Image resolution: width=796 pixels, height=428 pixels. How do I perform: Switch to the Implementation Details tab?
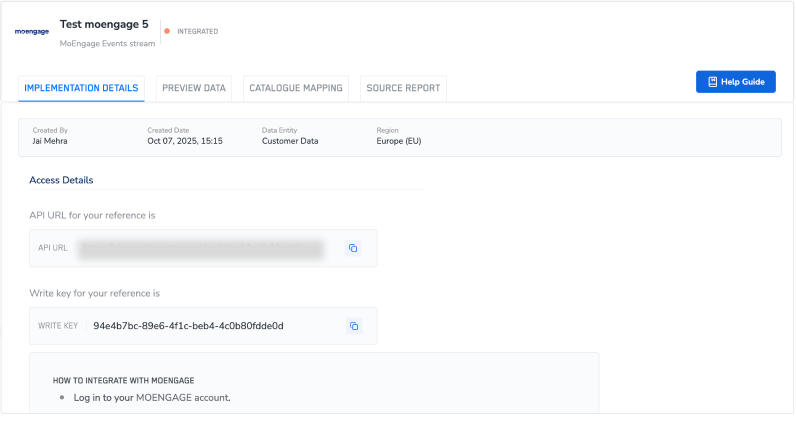pyautogui.click(x=81, y=88)
